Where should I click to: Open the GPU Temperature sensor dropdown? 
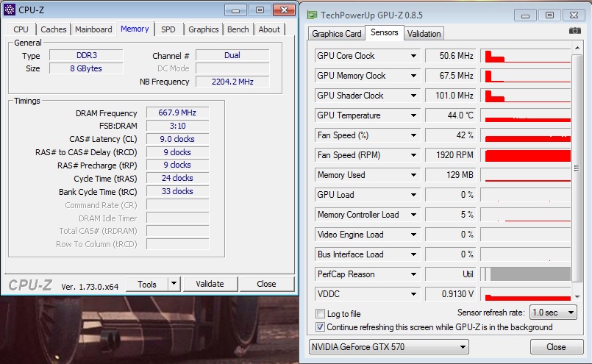(414, 115)
